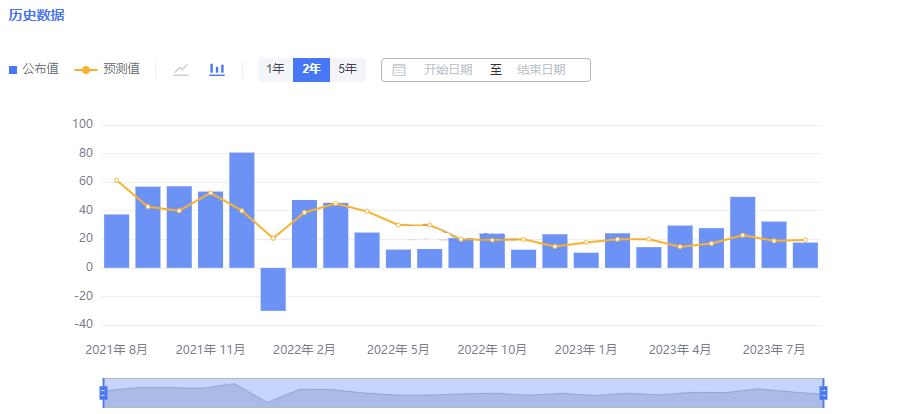
Task: Click middle of the zoom range preview
Action: click(463, 393)
